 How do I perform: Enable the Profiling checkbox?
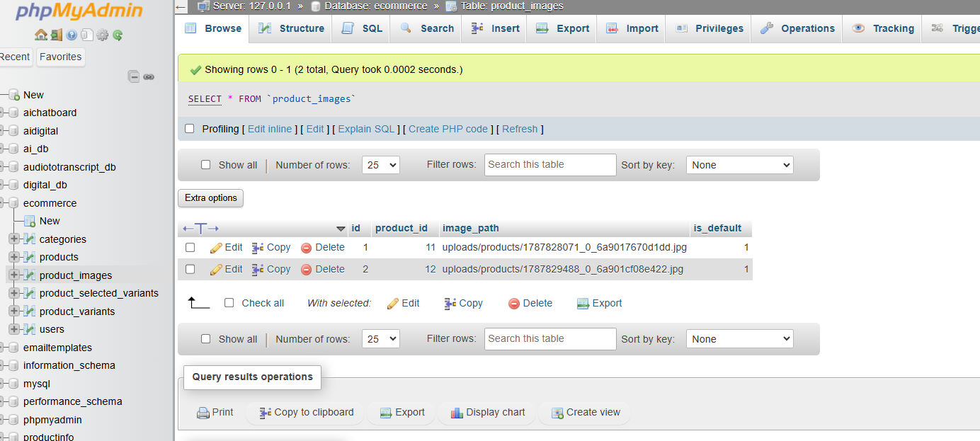pos(189,129)
